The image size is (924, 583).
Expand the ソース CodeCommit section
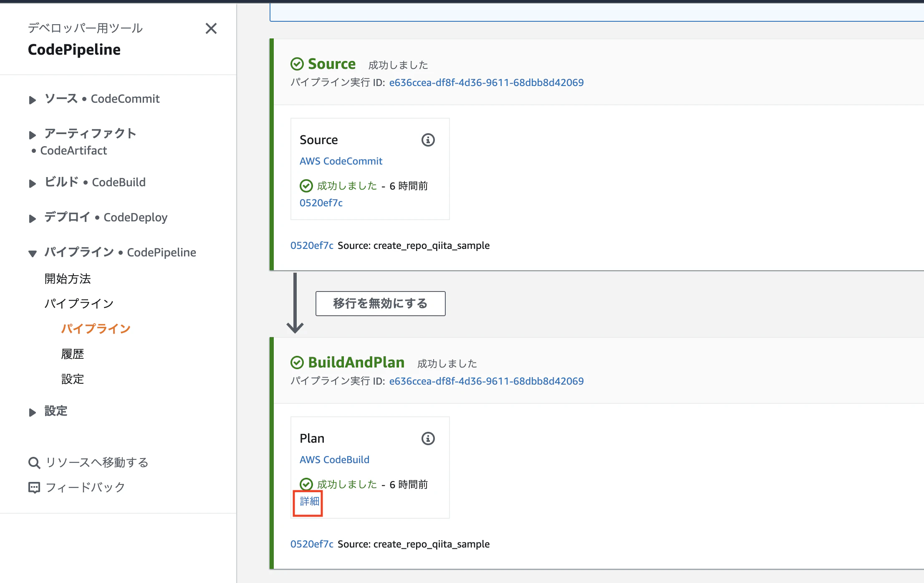(x=32, y=100)
